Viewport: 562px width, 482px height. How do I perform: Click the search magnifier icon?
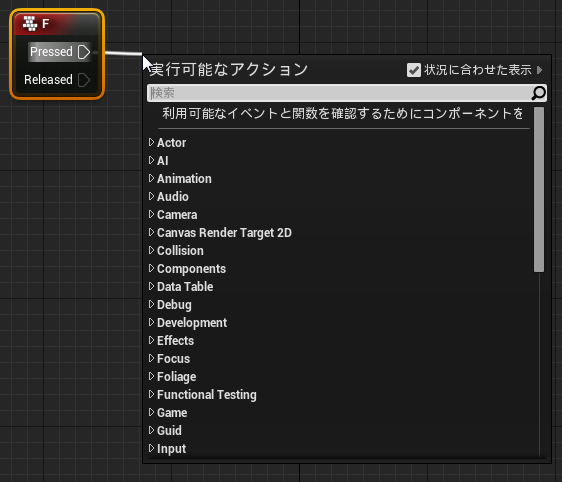point(538,93)
